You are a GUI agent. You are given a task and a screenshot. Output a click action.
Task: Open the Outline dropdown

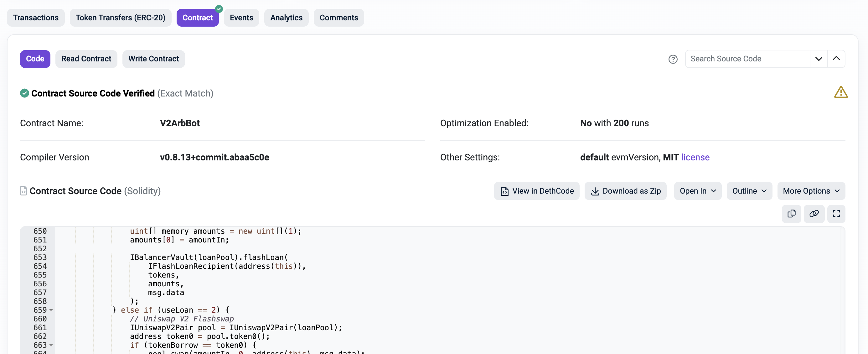[749, 191]
